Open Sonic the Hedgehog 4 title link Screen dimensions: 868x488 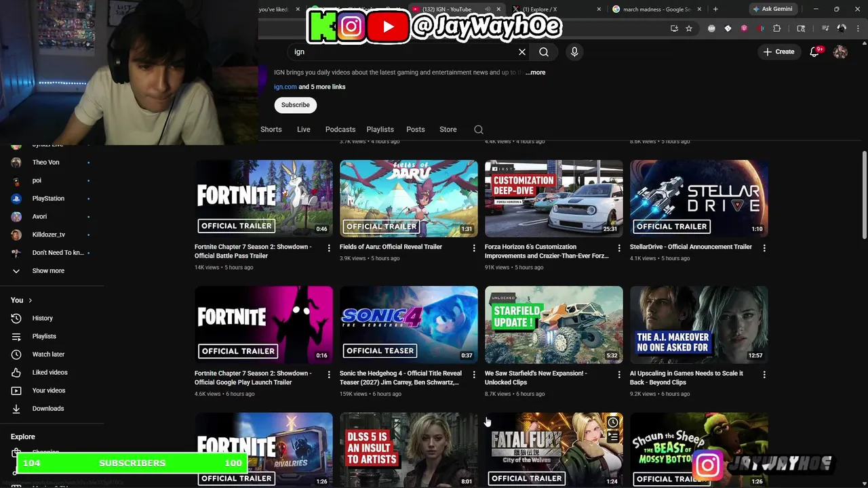(x=401, y=378)
